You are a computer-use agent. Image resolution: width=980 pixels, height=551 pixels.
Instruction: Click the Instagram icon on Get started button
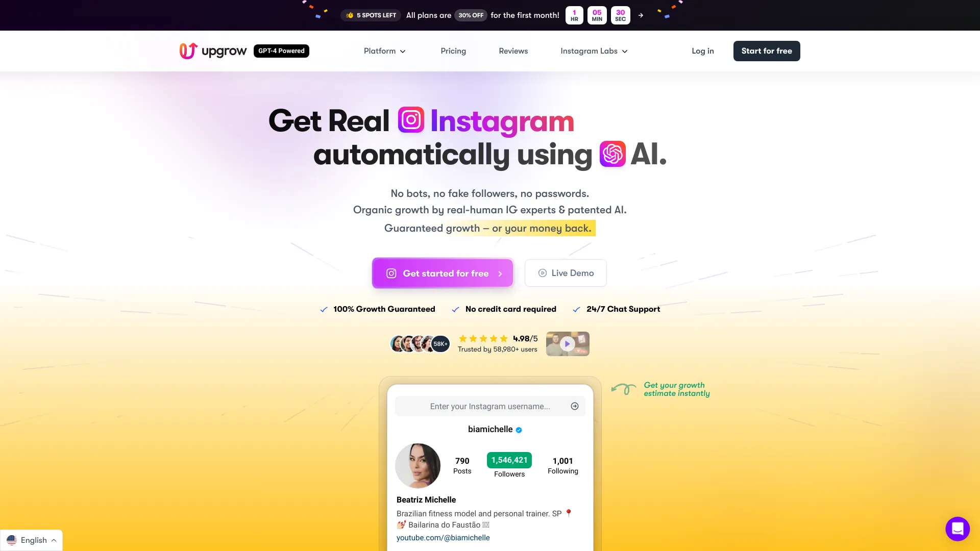click(x=391, y=272)
